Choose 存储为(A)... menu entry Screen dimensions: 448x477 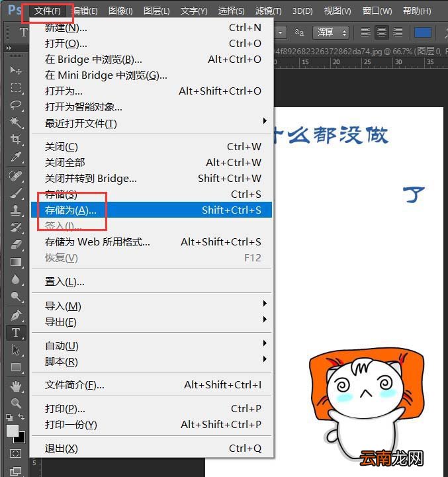click(x=152, y=210)
